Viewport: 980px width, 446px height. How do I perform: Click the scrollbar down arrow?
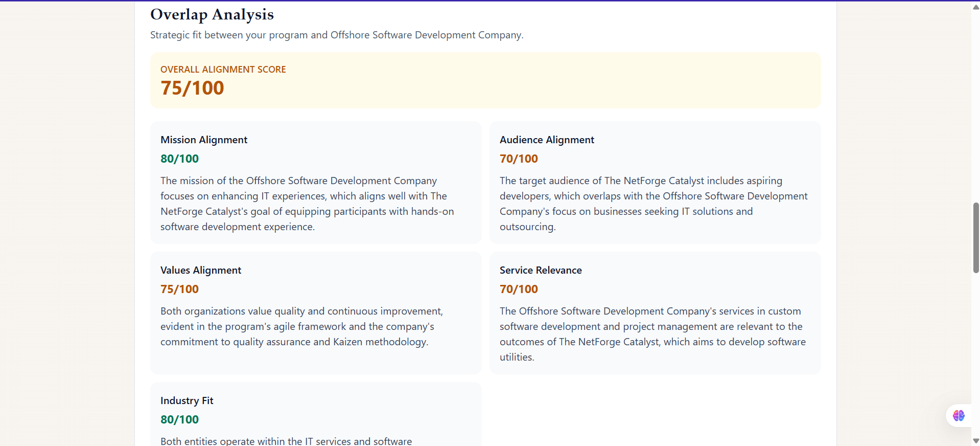click(x=976, y=440)
